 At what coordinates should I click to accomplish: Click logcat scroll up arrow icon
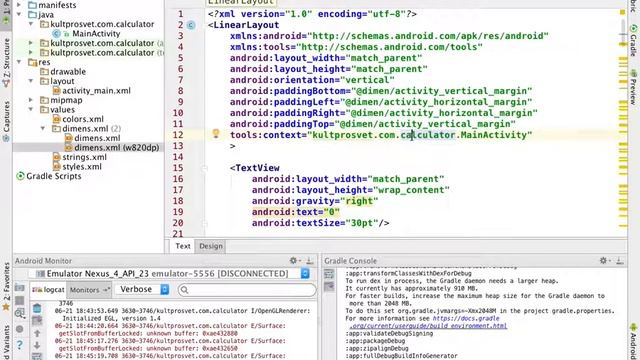tap(37, 333)
